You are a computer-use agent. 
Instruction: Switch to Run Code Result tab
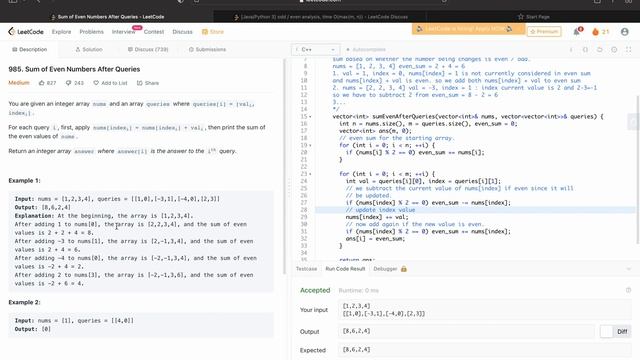tap(345, 269)
